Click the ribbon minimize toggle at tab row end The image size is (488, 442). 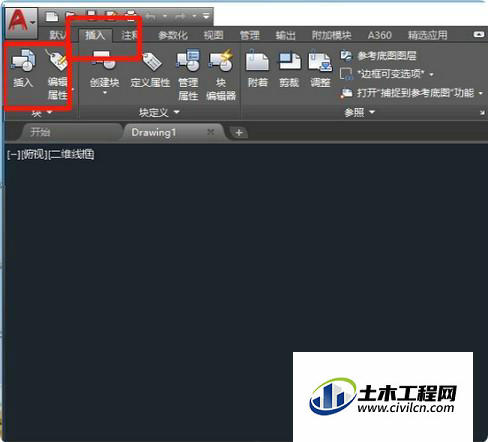[x=479, y=35]
